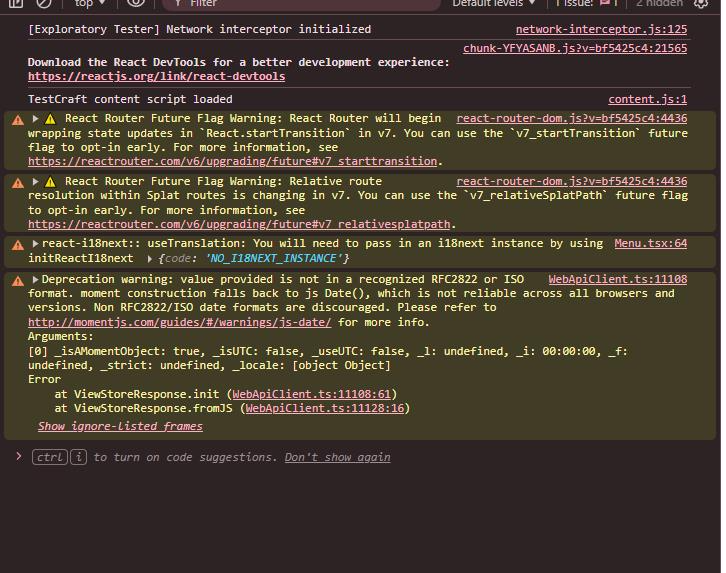The image size is (726, 573).
Task: Open the Menu.tsx:64 source link
Action: click(650, 244)
